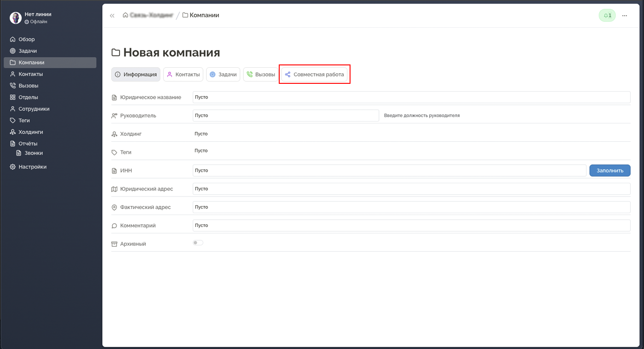Collapse the sidebar with the double-chevron
The height and width of the screenshot is (349, 644).
(112, 15)
